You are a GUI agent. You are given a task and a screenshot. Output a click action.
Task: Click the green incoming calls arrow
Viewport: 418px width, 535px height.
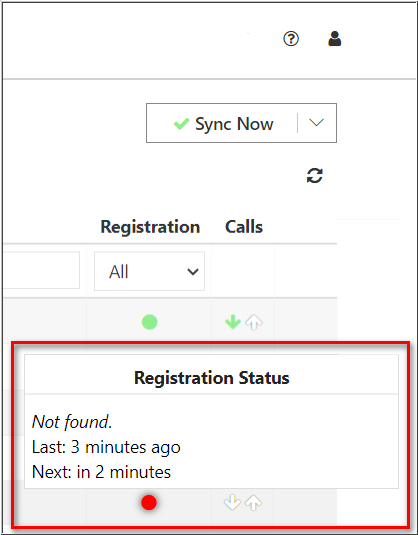(233, 322)
